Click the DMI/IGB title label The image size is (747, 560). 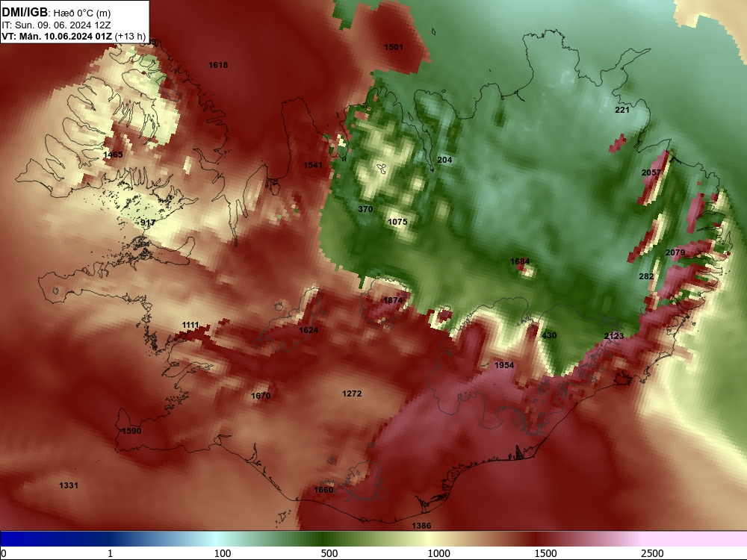tap(25, 13)
